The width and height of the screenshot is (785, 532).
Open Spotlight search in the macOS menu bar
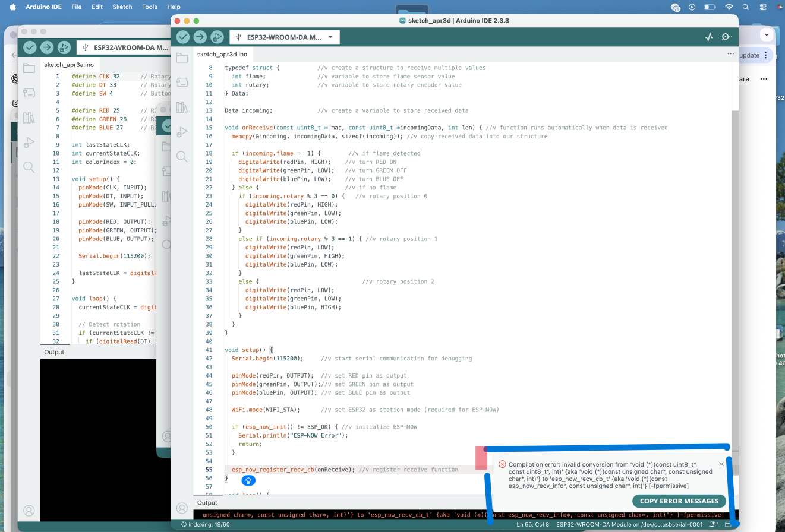tap(745, 7)
